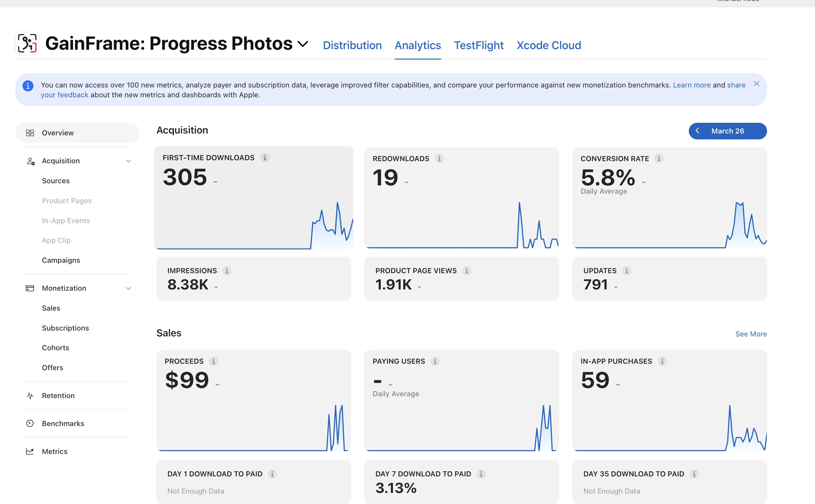
Task: Click the Sales section heading
Action: pyautogui.click(x=169, y=333)
